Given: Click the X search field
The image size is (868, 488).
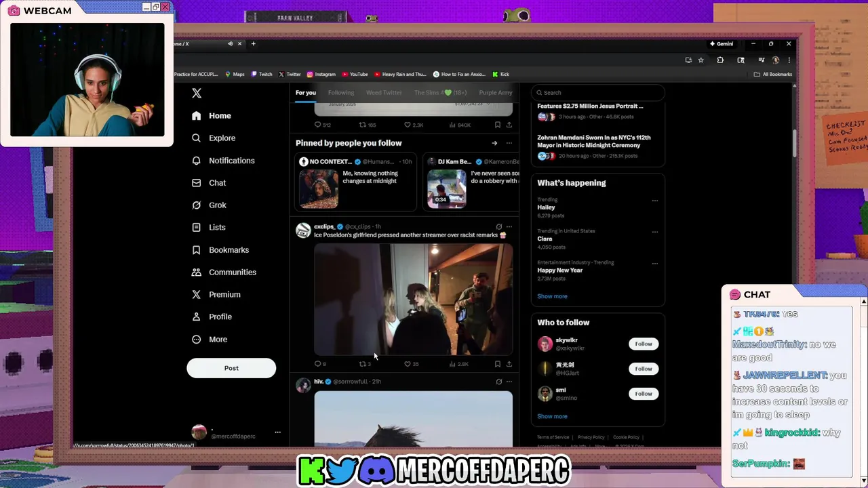Looking at the screenshot, I should coord(597,93).
